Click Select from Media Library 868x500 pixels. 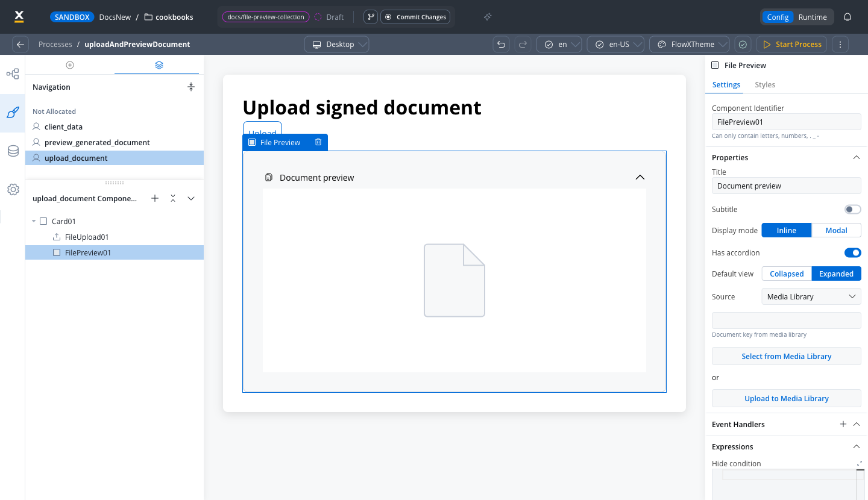pyautogui.click(x=787, y=356)
